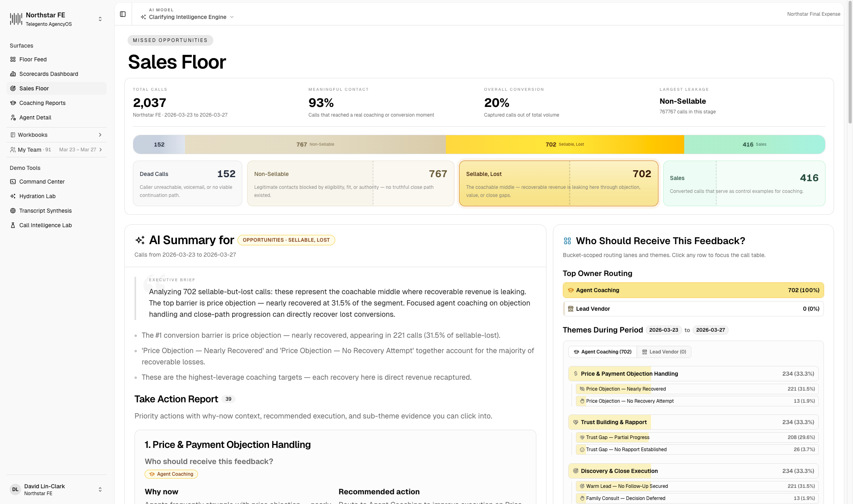Screen dimensions: 853x504
Task: Select the Agent Coaching (702) tab
Action: 602,351
